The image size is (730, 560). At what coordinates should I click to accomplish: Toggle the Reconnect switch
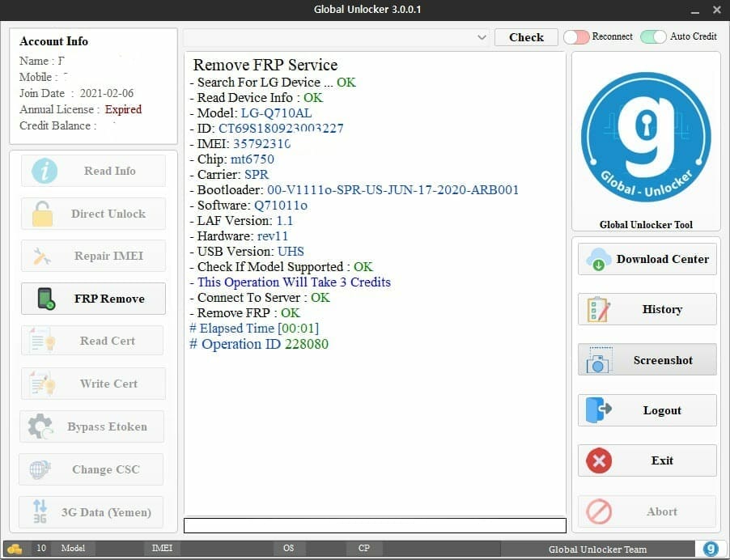point(576,36)
